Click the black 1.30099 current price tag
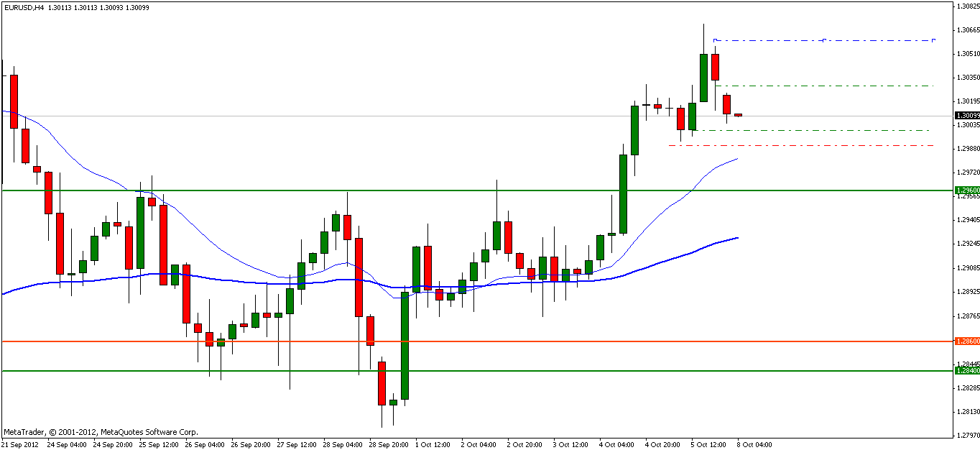 pyautogui.click(x=967, y=115)
